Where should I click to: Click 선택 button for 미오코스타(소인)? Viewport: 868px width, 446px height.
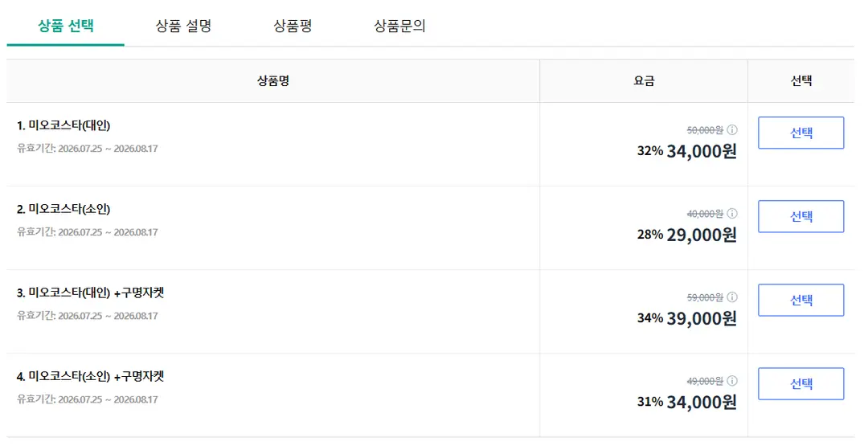coord(800,216)
